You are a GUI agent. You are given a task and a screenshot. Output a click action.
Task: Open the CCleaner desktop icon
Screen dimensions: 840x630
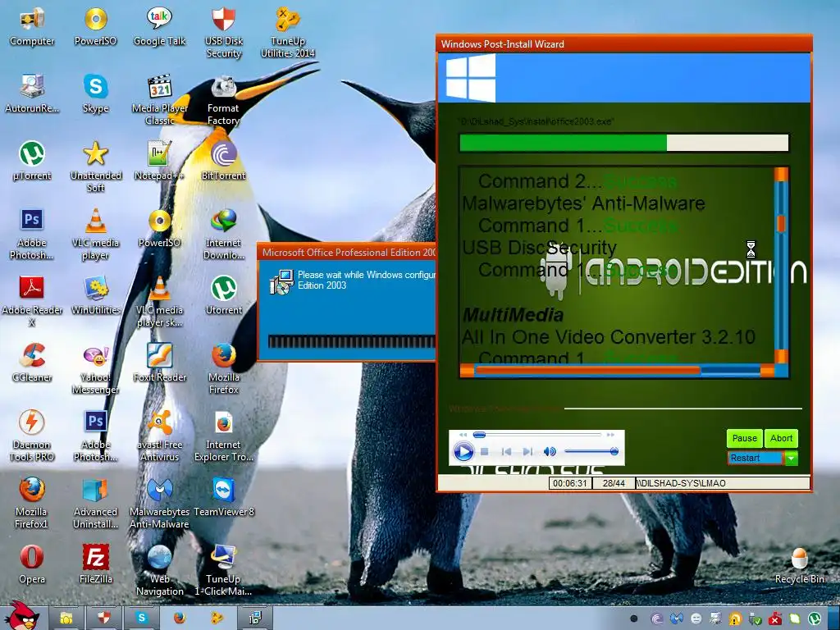tap(32, 363)
